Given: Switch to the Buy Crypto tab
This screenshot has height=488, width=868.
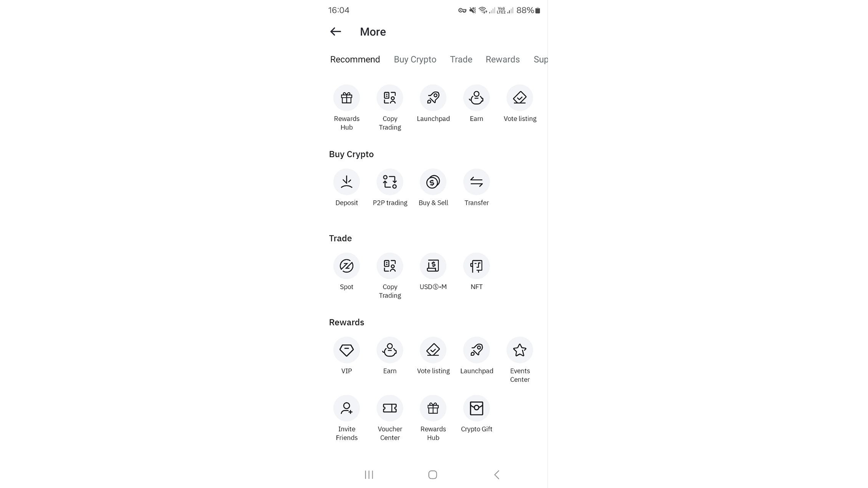Looking at the screenshot, I should (x=415, y=59).
